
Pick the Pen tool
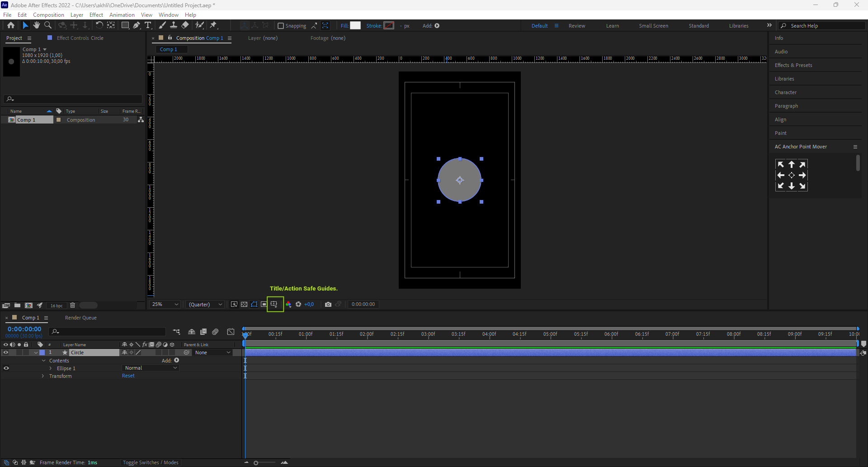click(x=137, y=25)
